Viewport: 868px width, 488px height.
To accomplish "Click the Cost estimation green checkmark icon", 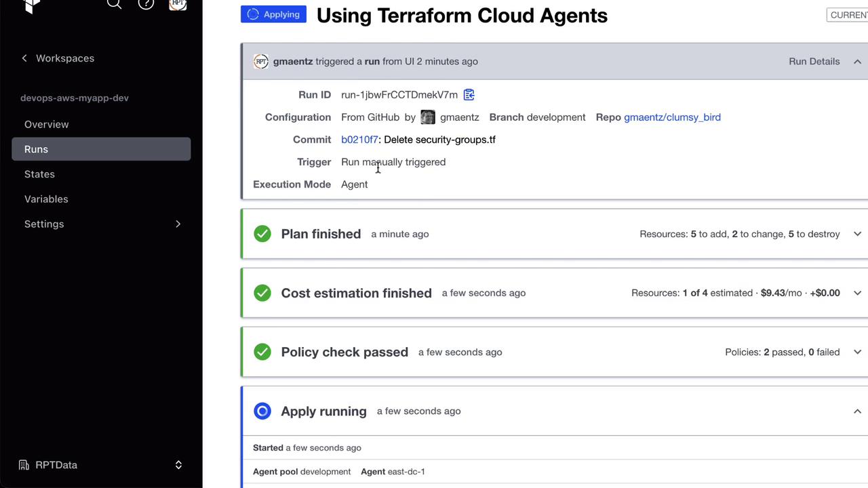I will (262, 293).
